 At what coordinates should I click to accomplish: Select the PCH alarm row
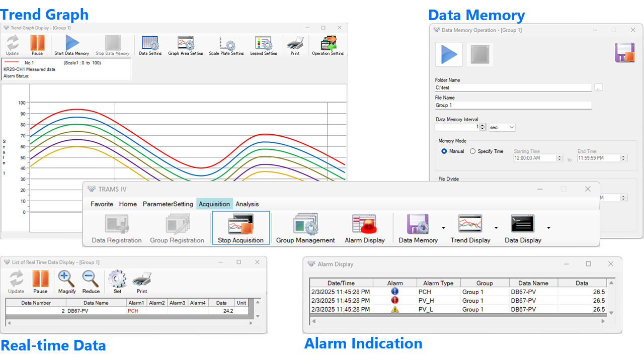pos(458,292)
